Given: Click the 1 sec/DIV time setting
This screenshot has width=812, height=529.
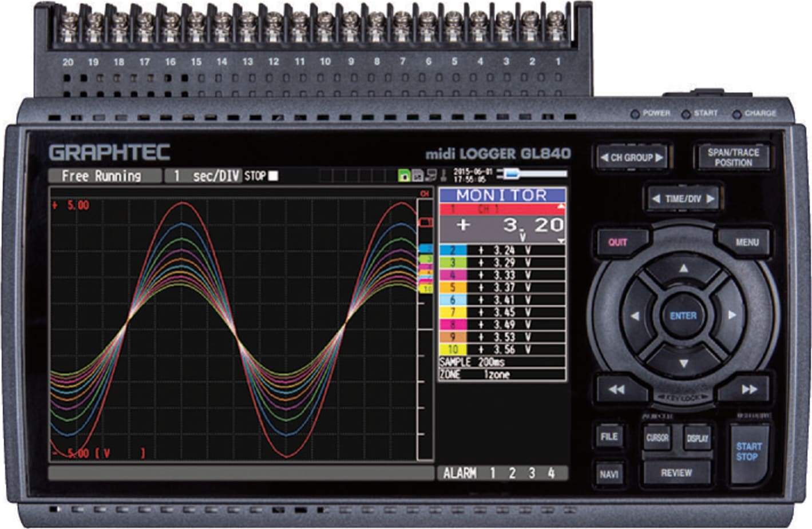Looking at the screenshot, I should (x=203, y=176).
